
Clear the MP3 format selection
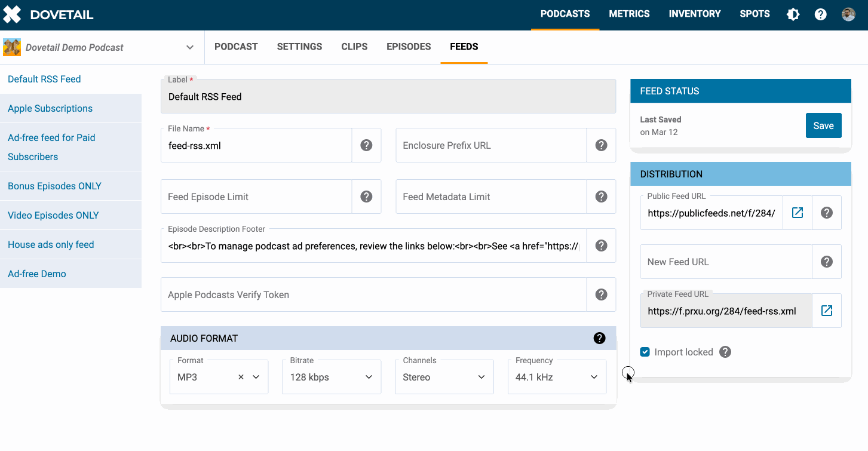coord(241,377)
